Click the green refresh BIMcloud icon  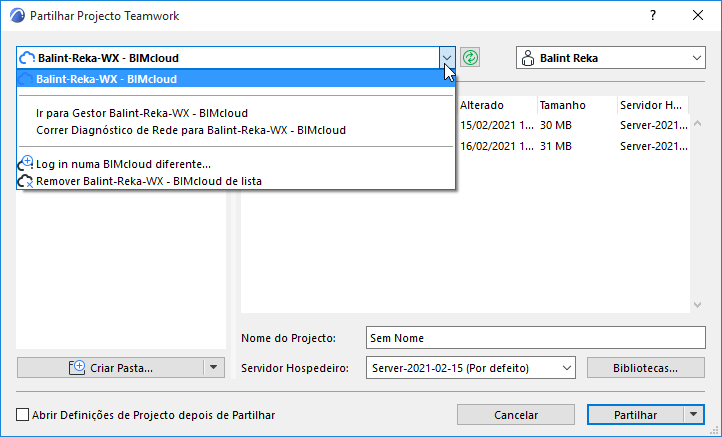click(470, 58)
